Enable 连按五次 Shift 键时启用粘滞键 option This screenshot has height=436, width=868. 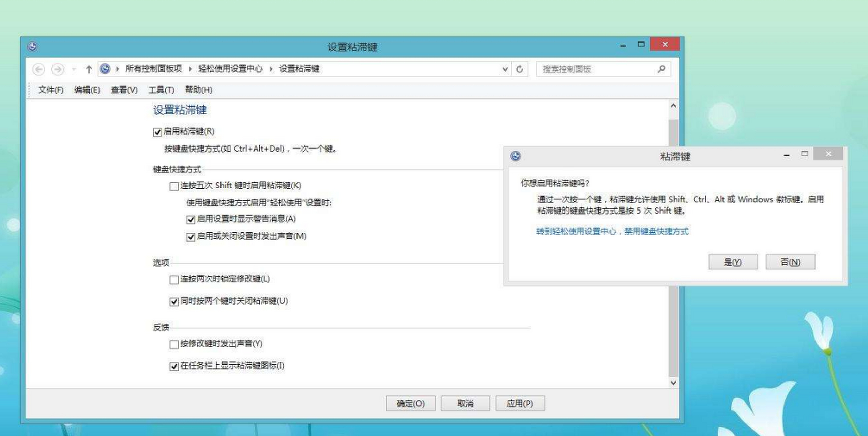coord(174,186)
